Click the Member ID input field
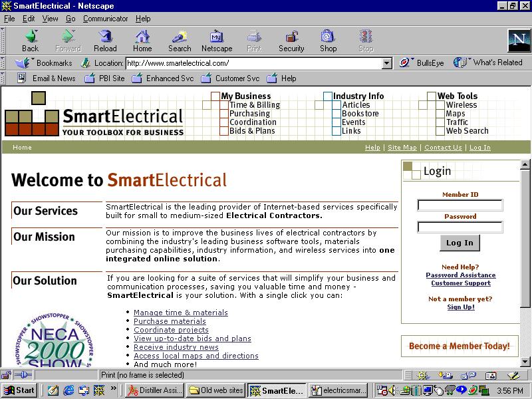This screenshot has height=399, width=532. tap(460, 205)
